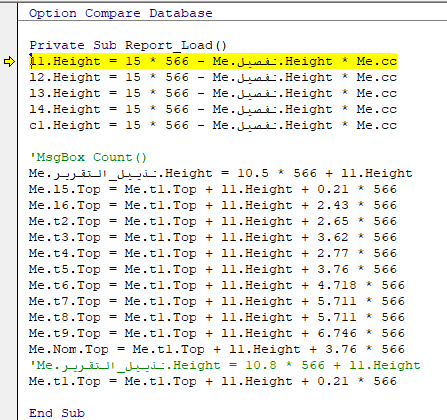The height and width of the screenshot is (420, 447).
Task: Click the l3.Height assignment line
Action: pyautogui.click(x=213, y=93)
